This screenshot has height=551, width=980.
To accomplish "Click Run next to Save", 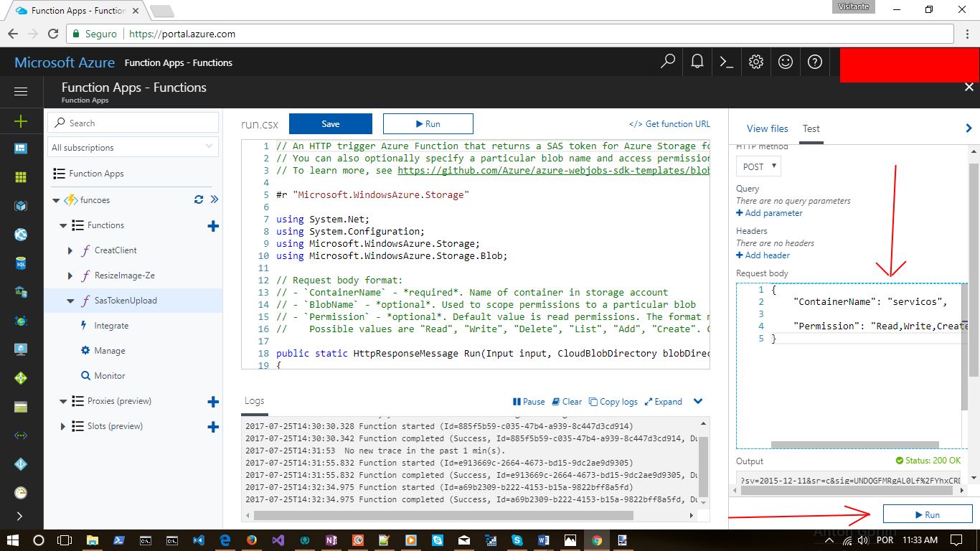I will click(428, 123).
